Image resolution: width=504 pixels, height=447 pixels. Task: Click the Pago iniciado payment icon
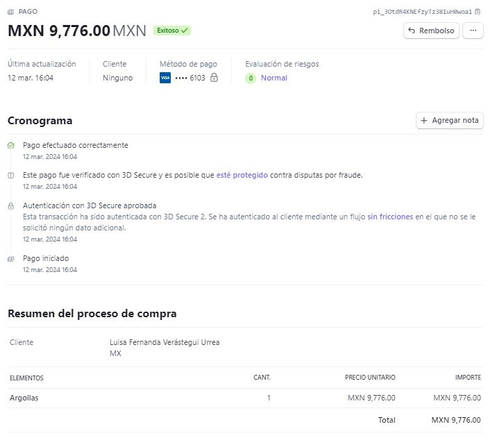click(x=11, y=259)
